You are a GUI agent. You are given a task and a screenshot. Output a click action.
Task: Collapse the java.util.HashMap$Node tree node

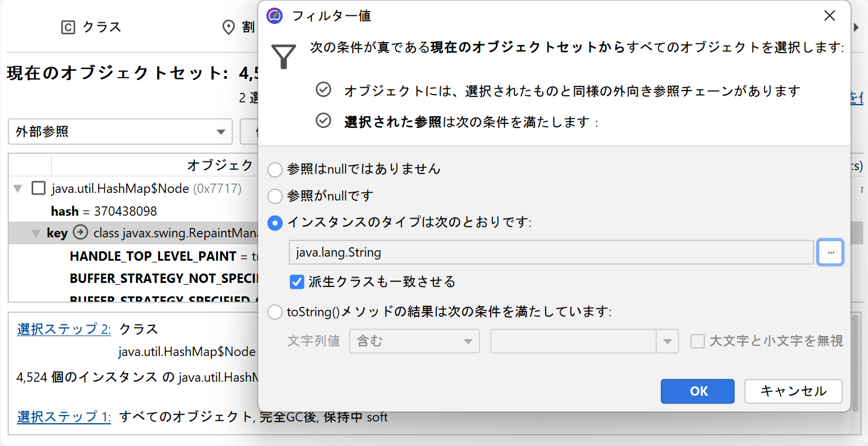pyautogui.click(x=18, y=188)
